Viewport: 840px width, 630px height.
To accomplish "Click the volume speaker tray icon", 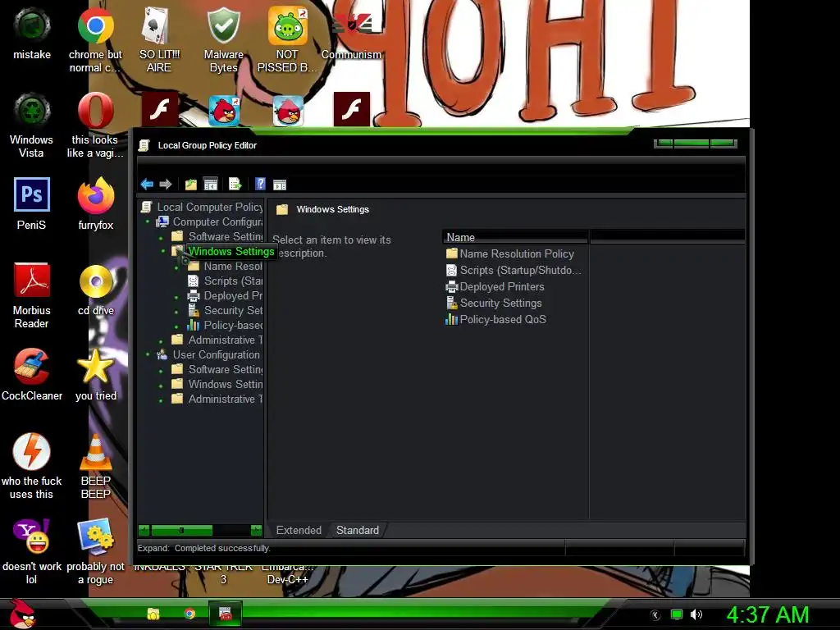I will click(696, 614).
